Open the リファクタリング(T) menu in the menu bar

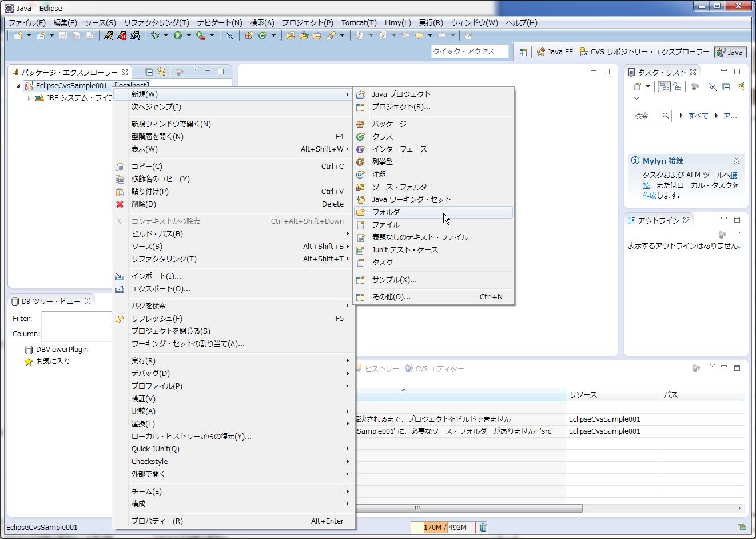(156, 22)
